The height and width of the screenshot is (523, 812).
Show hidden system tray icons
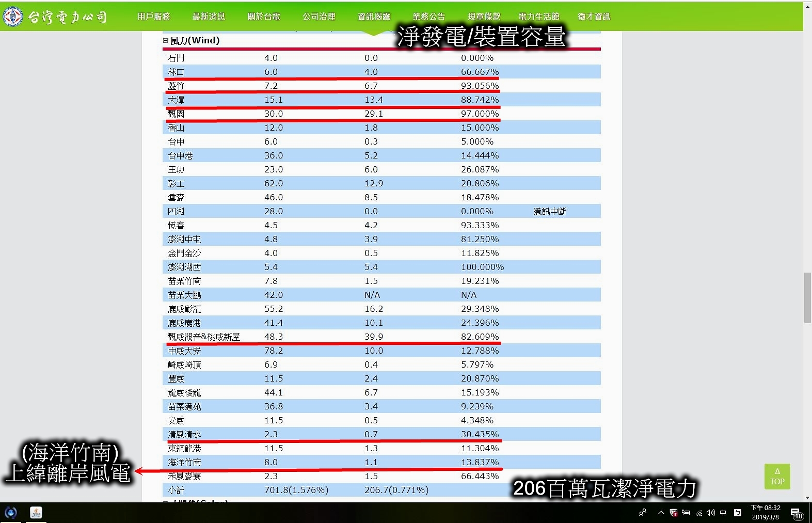pyautogui.click(x=661, y=513)
